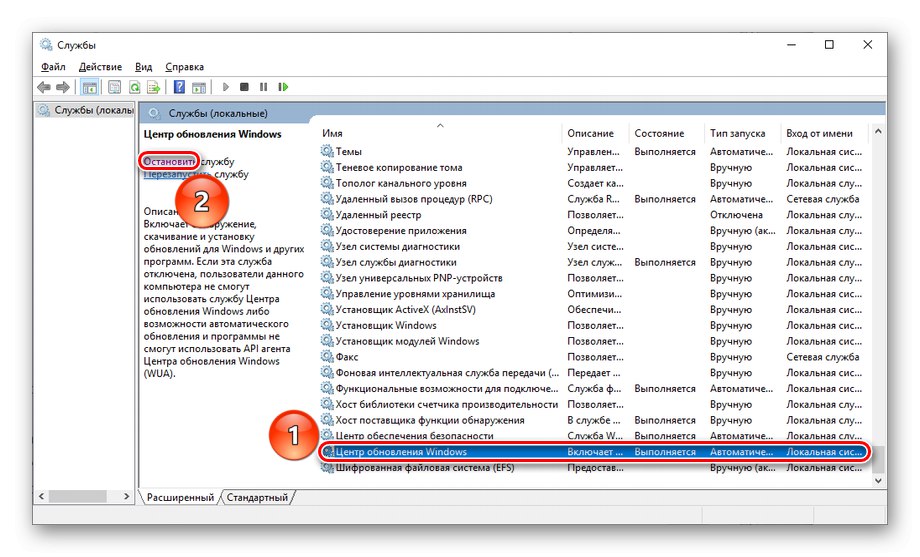This screenshot has height=557, width=920.
Task: Click the Back arrow in toolbar
Action: click(x=44, y=87)
